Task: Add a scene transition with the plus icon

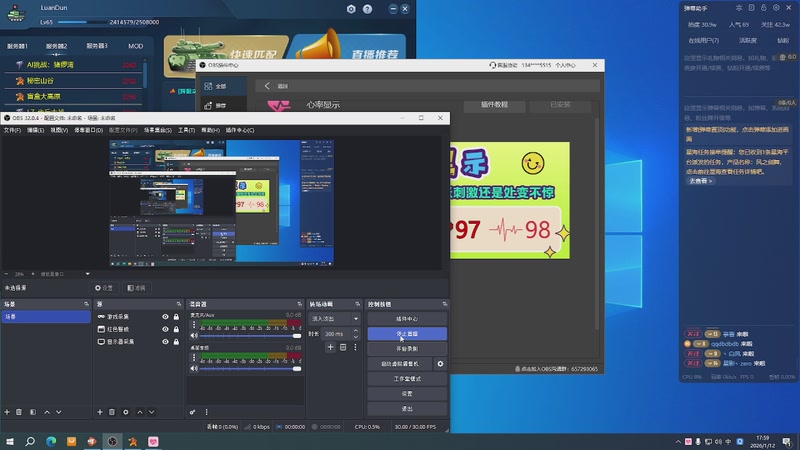Action: pyautogui.click(x=330, y=347)
